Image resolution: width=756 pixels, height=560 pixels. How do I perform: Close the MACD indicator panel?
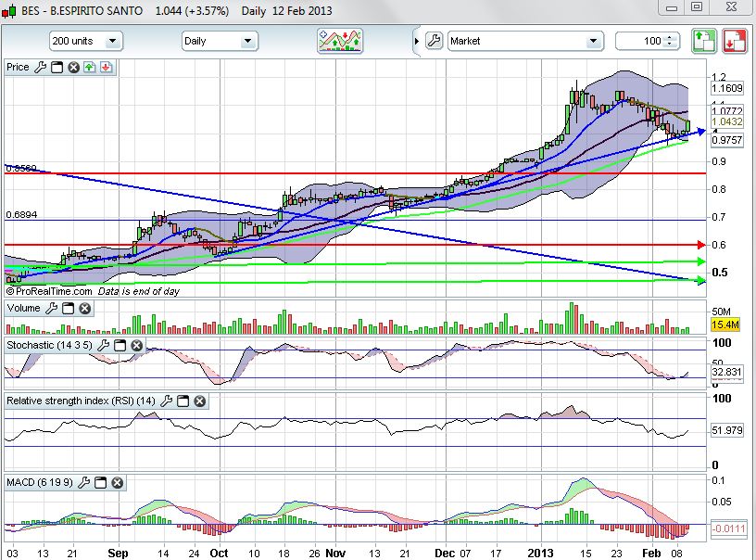(x=117, y=482)
